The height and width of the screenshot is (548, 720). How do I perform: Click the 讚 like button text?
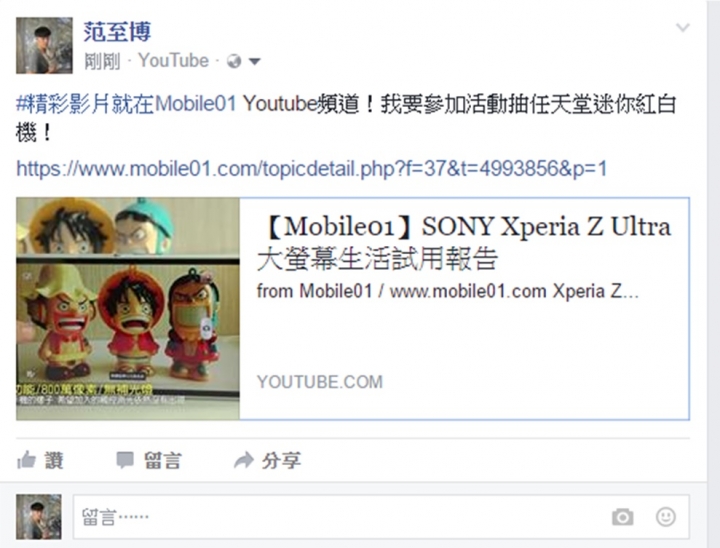point(54,460)
